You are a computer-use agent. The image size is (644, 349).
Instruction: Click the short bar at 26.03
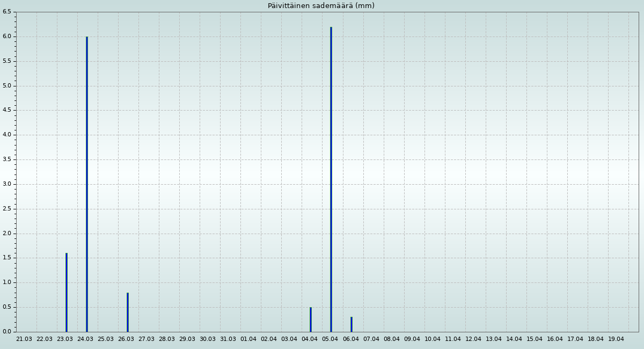pyautogui.click(x=128, y=312)
